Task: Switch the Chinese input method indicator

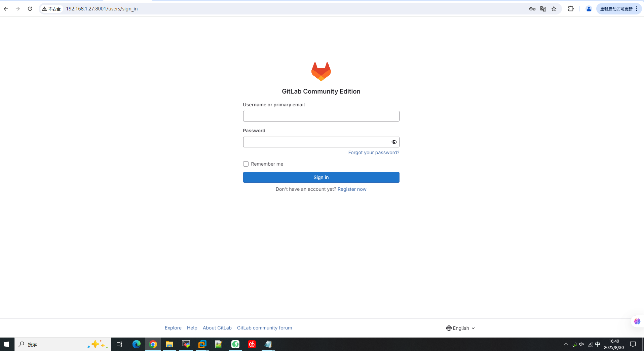Action: [x=598, y=344]
